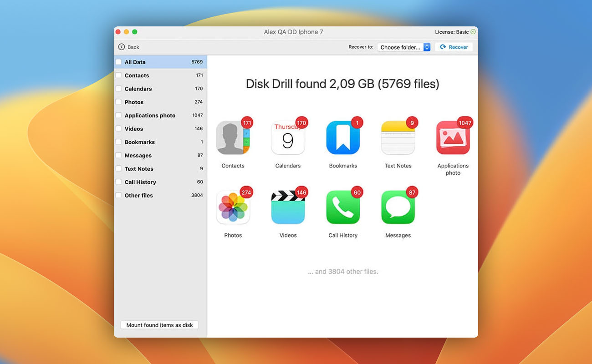Select Call History row in the sidebar
This screenshot has width=592, height=364.
tap(160, 182)
